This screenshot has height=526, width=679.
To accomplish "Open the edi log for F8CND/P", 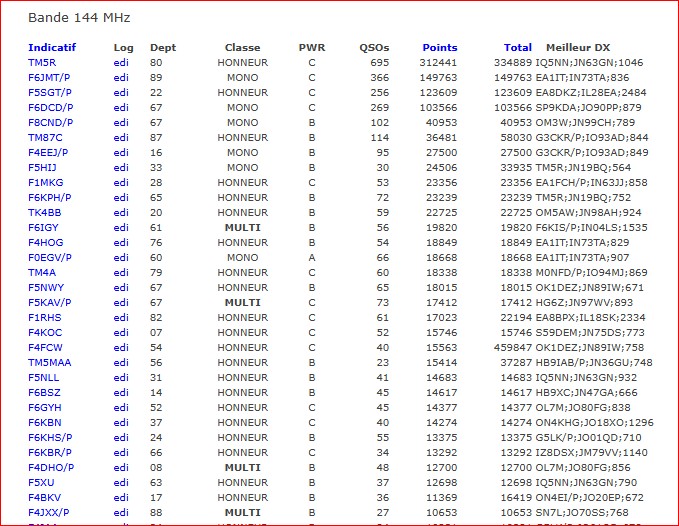I will click(x=121, y=123).
